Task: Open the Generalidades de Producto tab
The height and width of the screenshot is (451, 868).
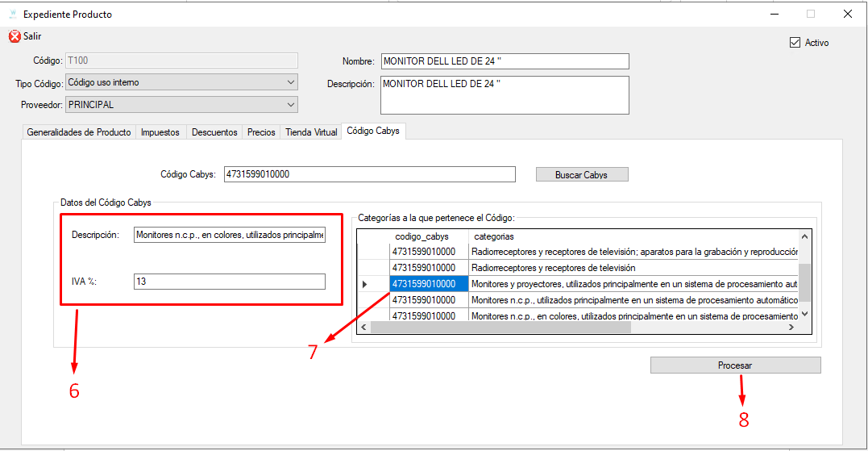Action: pyautogui.click(x=79, y=132)
